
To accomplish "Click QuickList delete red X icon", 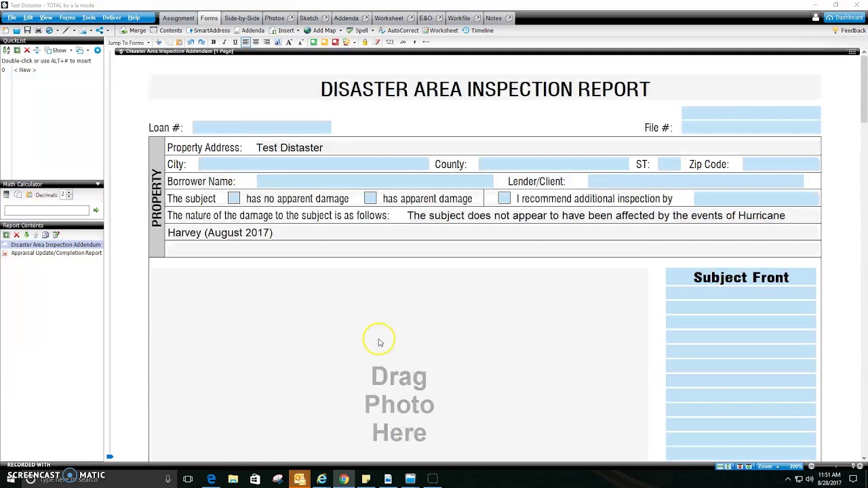I will (x=27, y=50).
